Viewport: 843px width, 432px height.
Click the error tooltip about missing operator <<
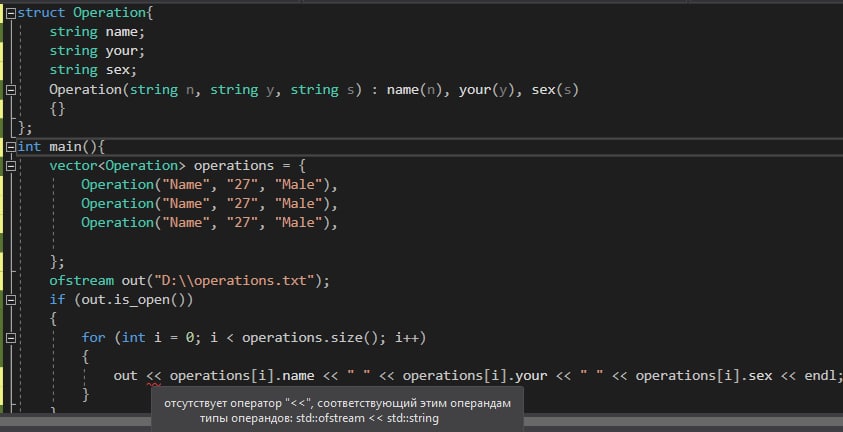(337, 411)
